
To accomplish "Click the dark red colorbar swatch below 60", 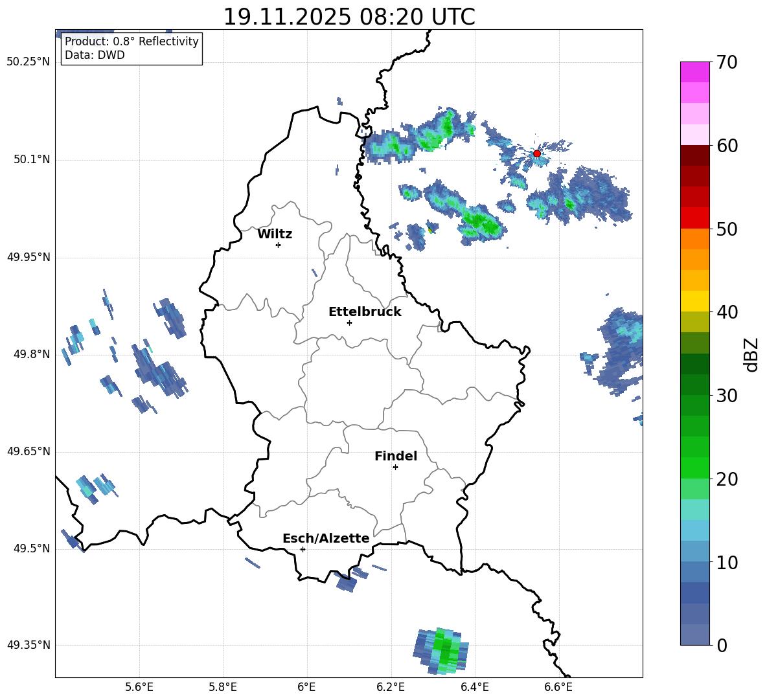I will tap(694, 155).
